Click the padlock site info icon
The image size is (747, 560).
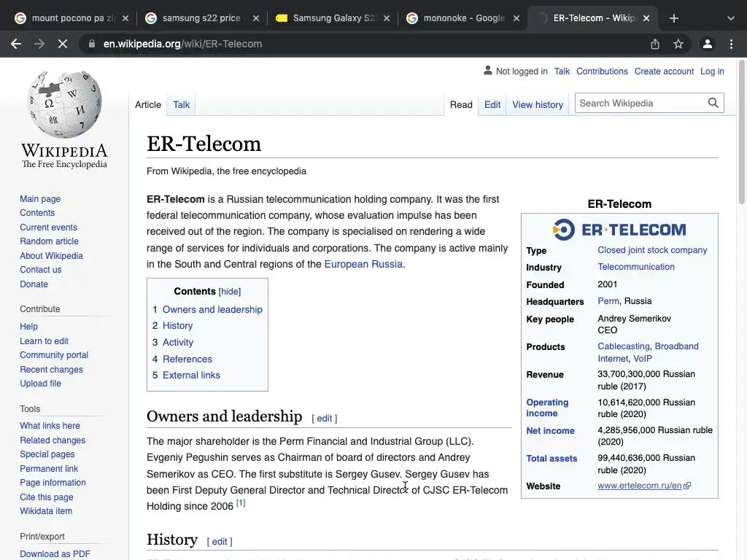tap(91, 44)
